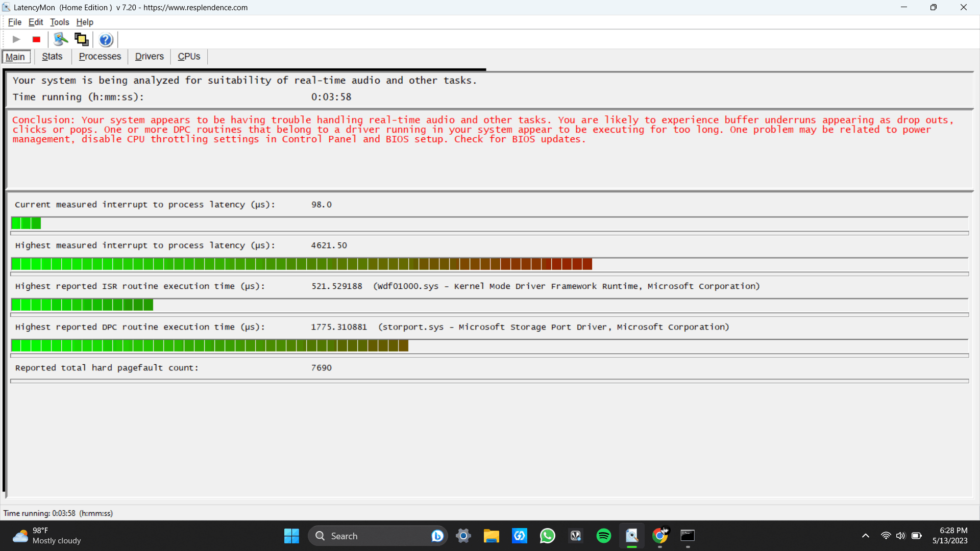Switch to the Stats tab
Screen dimensions: 980x551
[x=52, y=57]
